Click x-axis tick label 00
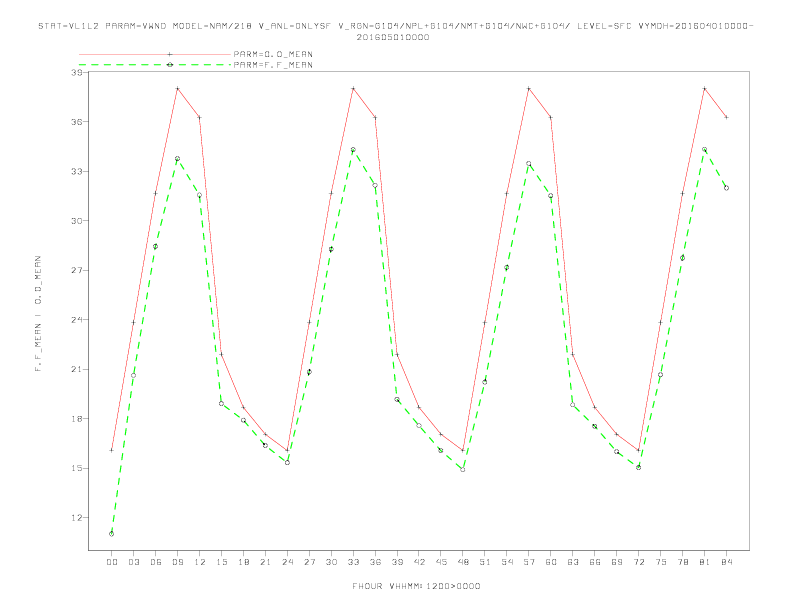Viewport: 792px width, 612px height. point(112,562)
